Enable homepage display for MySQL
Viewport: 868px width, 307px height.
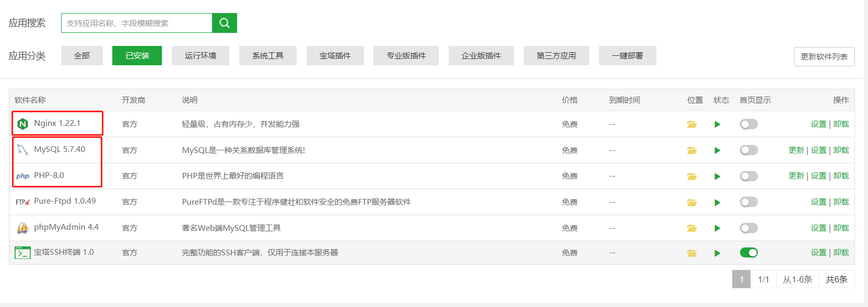coord(749,150)
